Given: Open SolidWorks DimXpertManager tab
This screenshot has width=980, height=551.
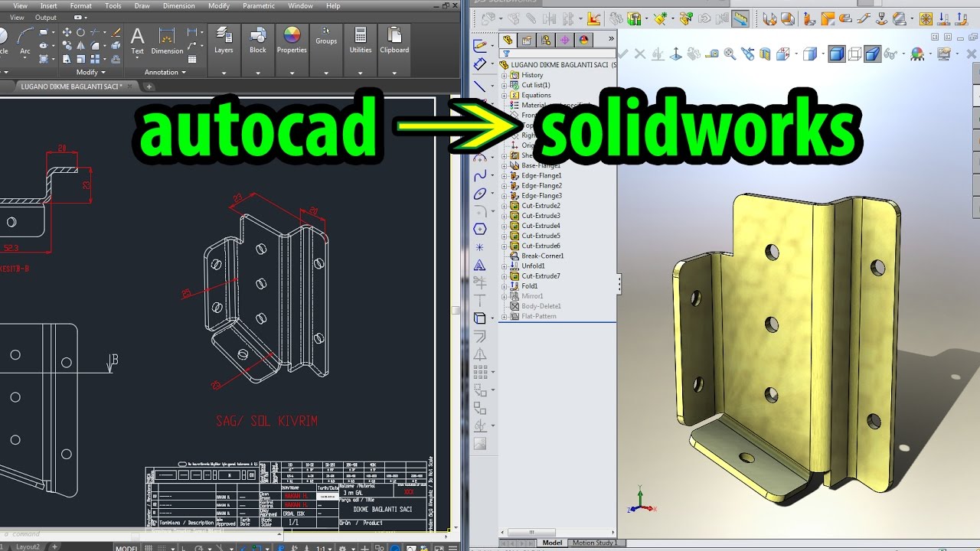Looking at the screenshot, I should pos(565,40).
